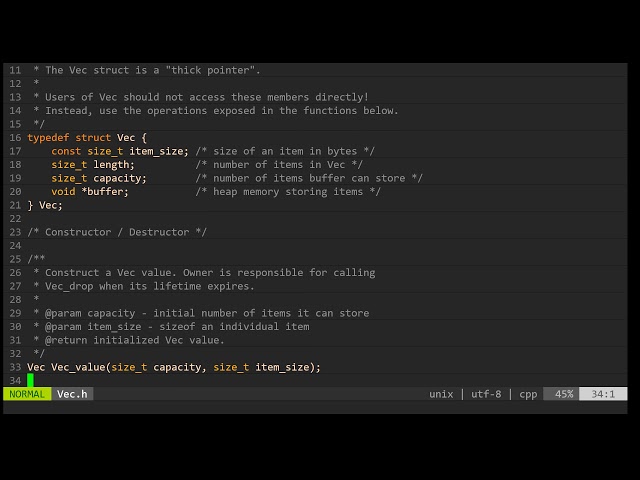This screenshot has height=480, width=640.
Task: Click the closing brace before Vec on line 21
Action: [x=30, y=205]
